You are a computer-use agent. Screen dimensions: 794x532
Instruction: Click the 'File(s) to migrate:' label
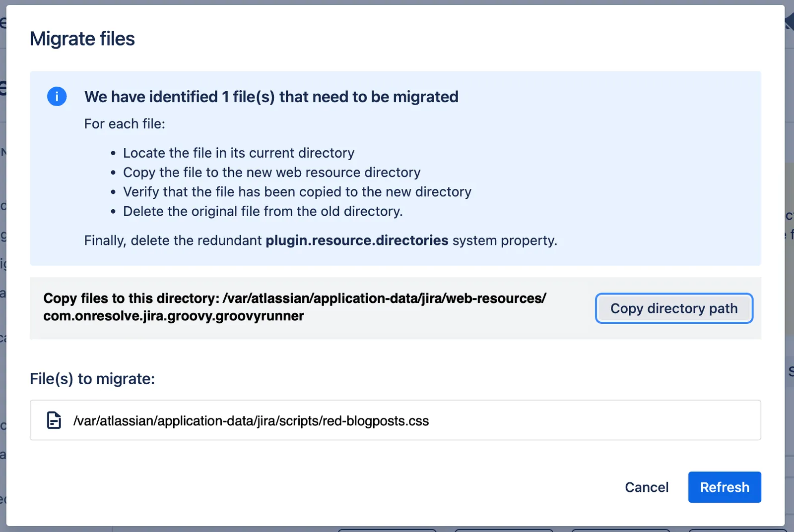[92, 379]
